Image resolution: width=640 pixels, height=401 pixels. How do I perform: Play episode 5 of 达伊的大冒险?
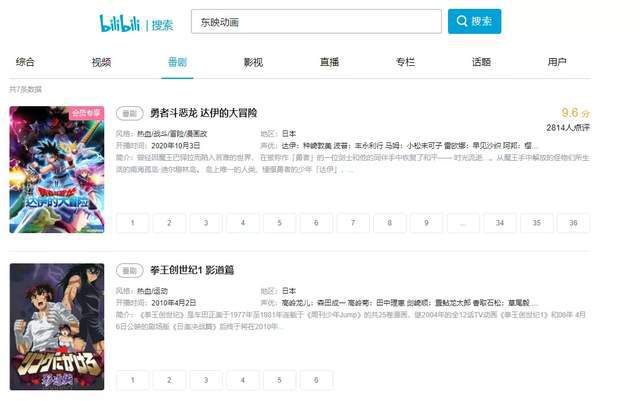coord(279,223)
